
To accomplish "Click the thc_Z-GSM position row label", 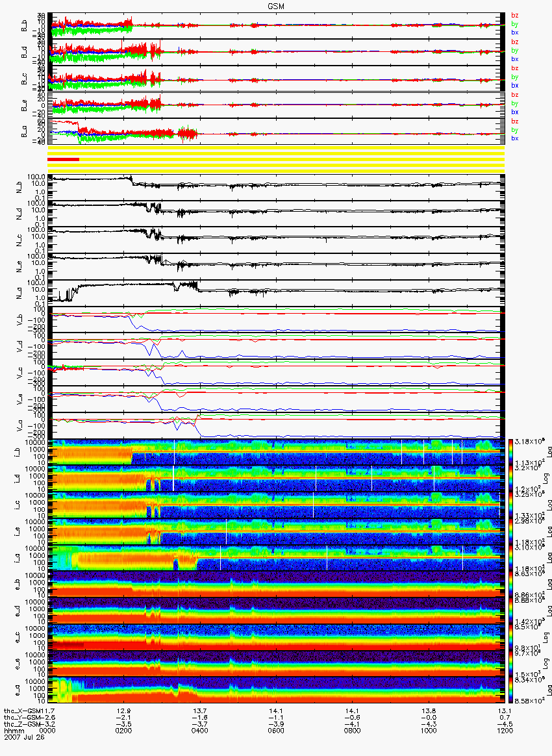I will click(x=21, y=724).
